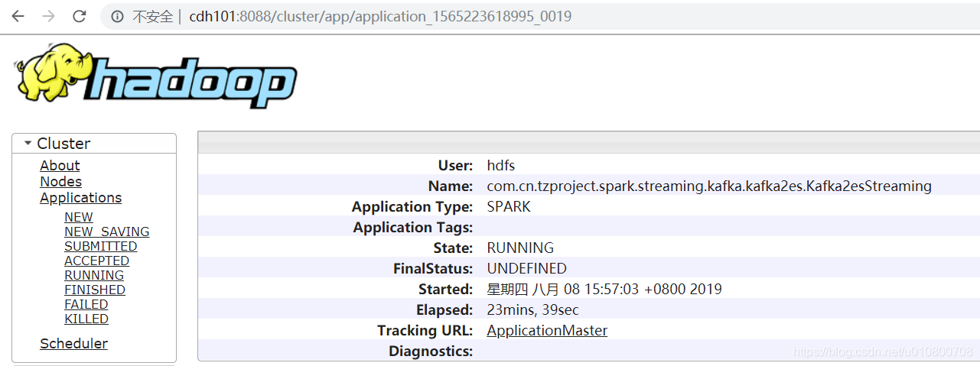Go forward with the browser forward arrow
980x366 pixels.
coord(48,16)
